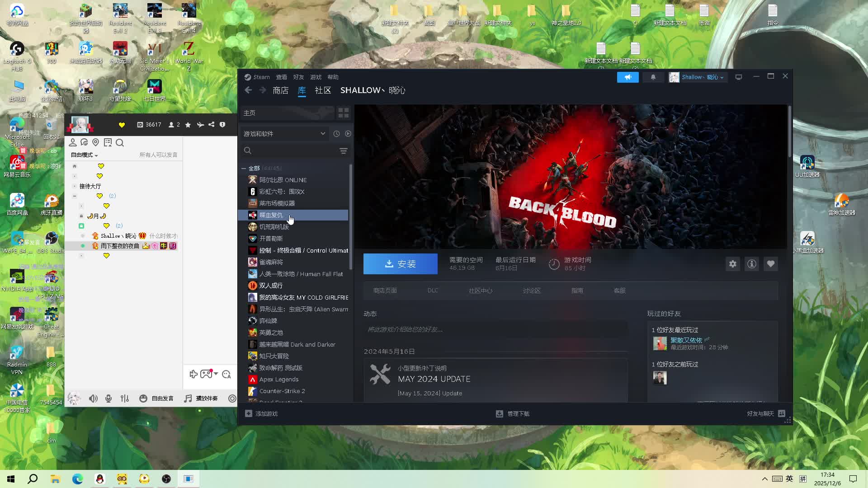868x488 pixels.
Task: Switch to the 商店 tab
Action: pyautogui.click(x=280, y=90)
